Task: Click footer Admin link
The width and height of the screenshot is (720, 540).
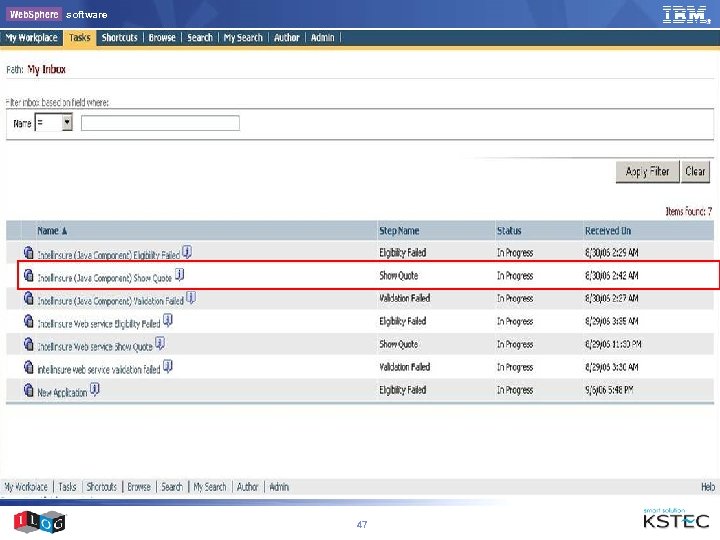Action: 279,487
